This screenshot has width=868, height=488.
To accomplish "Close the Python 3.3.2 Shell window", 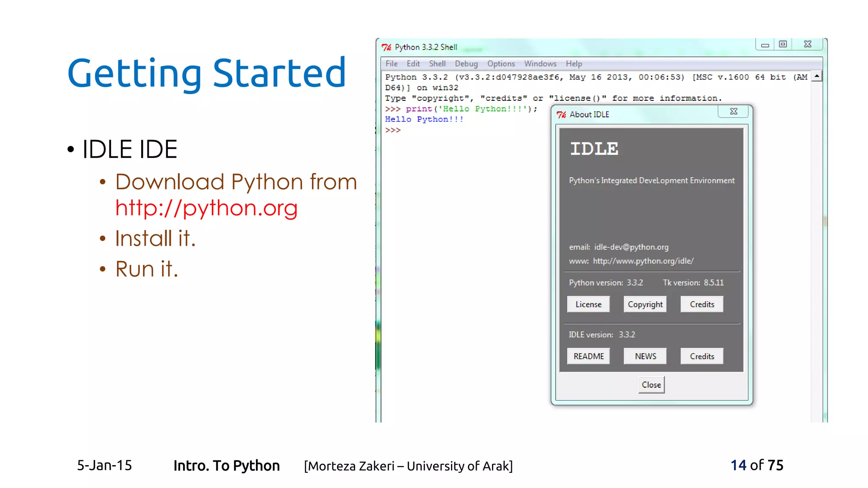I will point(807,44).
